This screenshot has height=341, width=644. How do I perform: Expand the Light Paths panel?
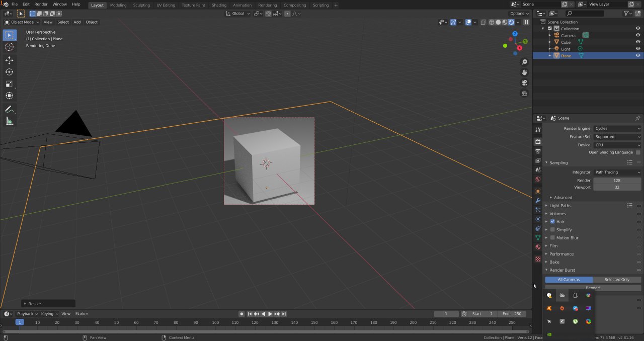click(x=560, y=206)
